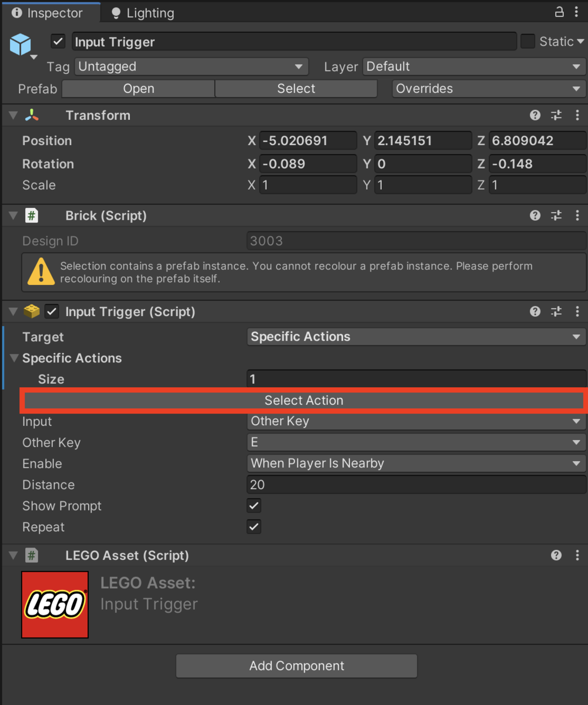Screen dimensions: 588x705
Task: Uncheck the Show Prompt checkbox
Action: tap(254, 505)
